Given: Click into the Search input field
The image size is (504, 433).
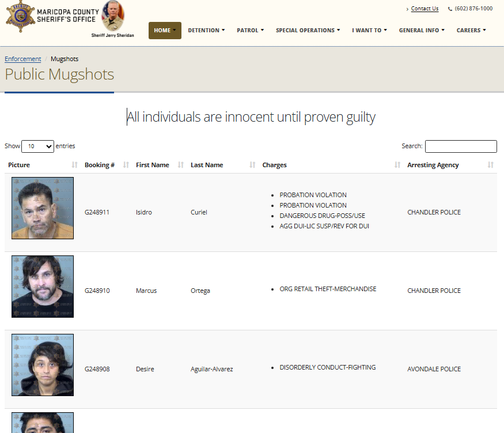Looking at the screenshot, I should point(461,146).
